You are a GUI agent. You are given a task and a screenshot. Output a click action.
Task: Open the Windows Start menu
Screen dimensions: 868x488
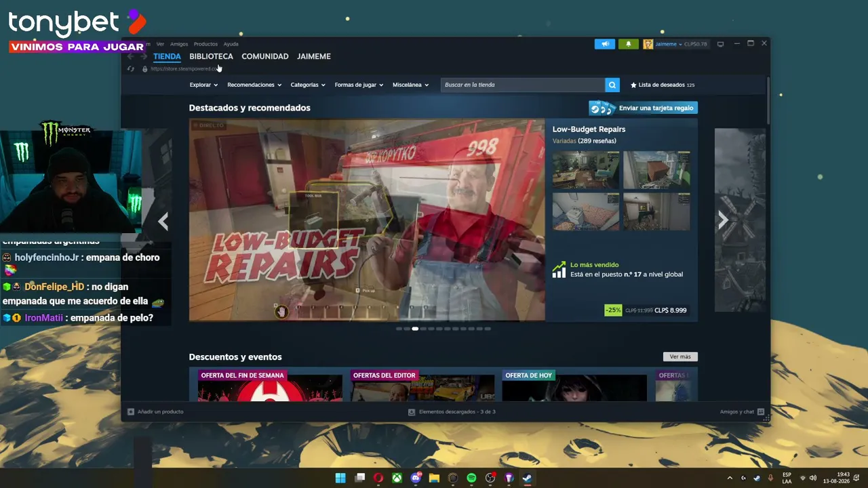[x=340, y=478]
